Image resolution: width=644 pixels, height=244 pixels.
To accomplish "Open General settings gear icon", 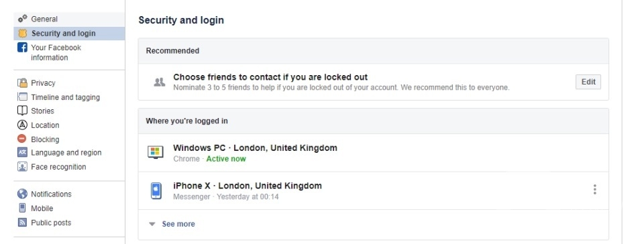I will 23,19.
